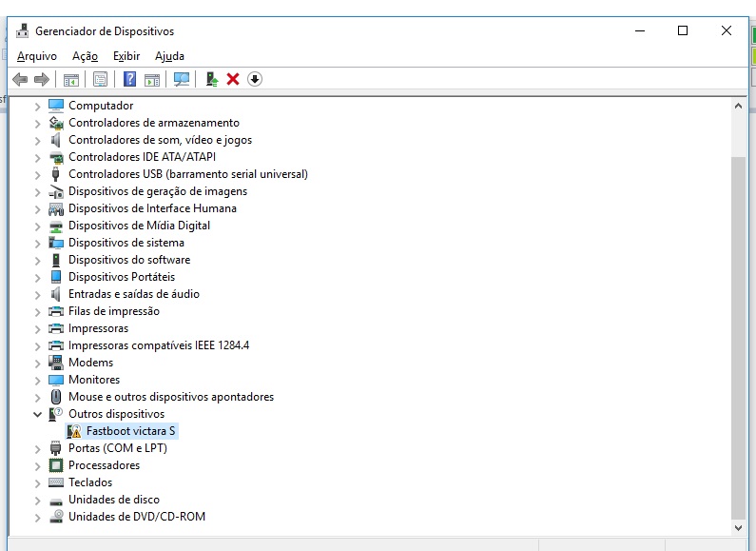Click the Dispositivos de geração de imagens icon

pyautogui.click(x=56, y=191)
